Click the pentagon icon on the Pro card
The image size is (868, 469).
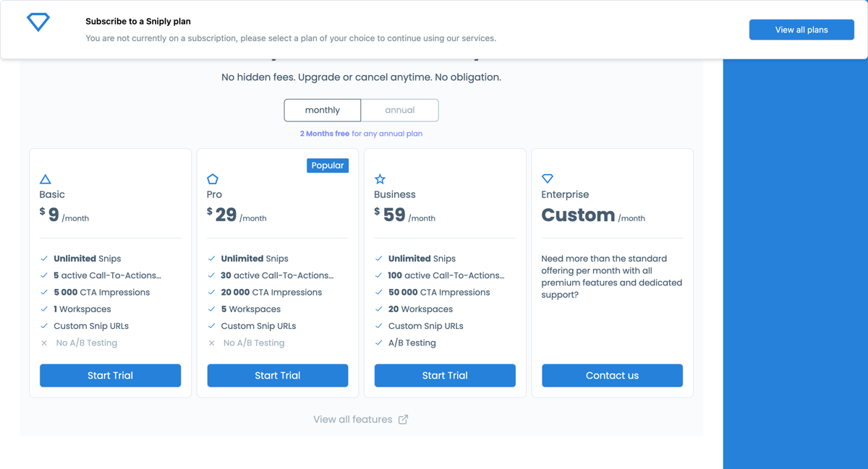213,178
